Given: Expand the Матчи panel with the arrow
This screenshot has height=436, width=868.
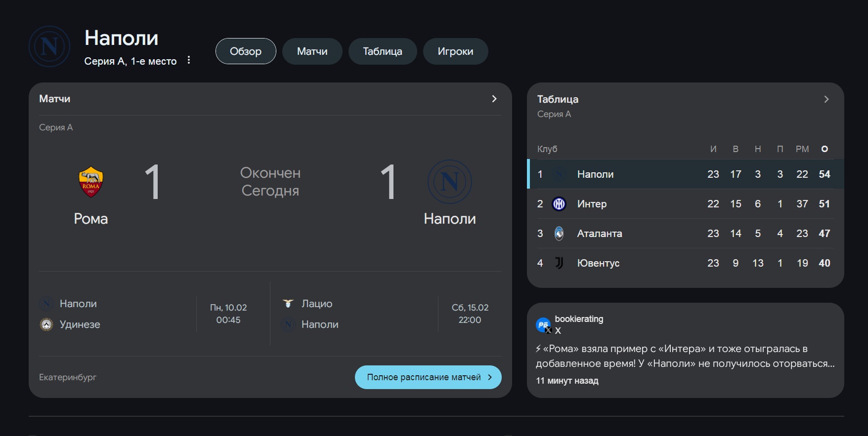Looking at the screenshot, I should [494, 99].
